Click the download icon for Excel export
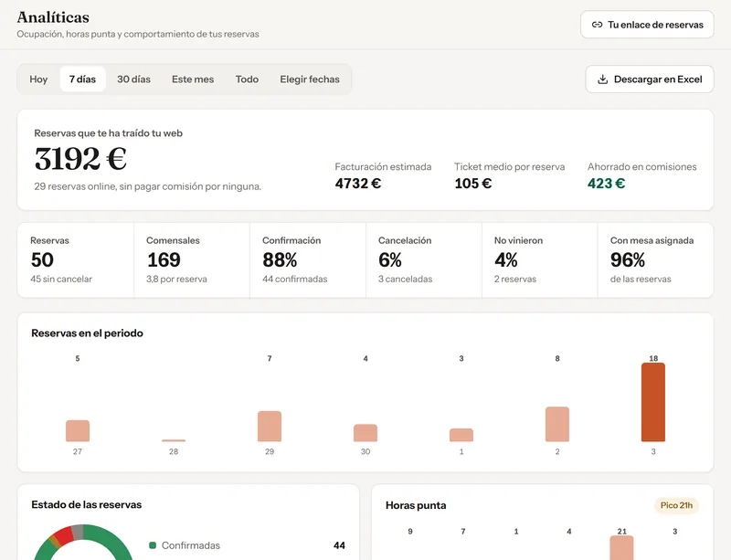Image resolution: width=731 pixels, height=560 pixels. 602,79
